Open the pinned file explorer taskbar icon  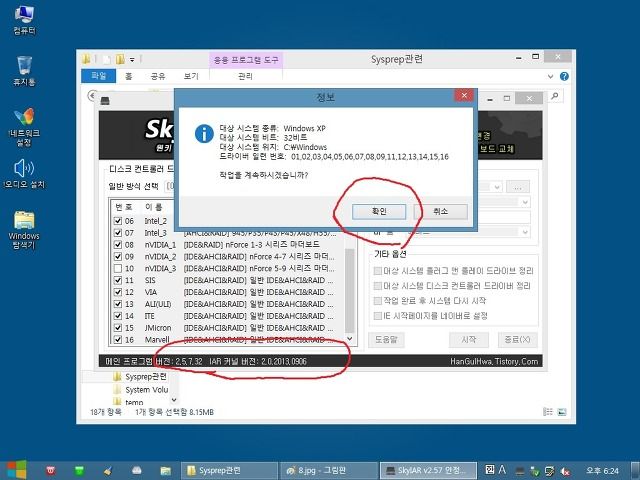pos(165,471)
